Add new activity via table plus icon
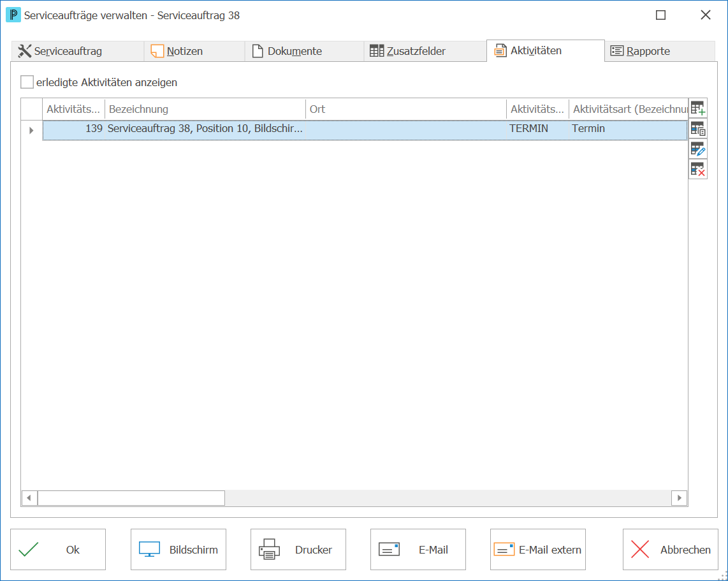The width and height of the screenshot is (728, 581). (698, 108)
